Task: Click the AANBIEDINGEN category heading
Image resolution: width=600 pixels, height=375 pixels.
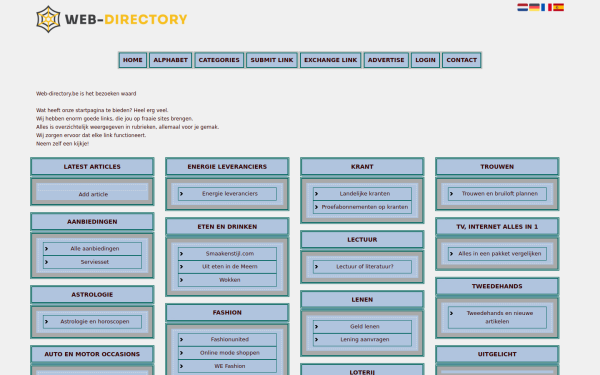Action: point(92,222)
